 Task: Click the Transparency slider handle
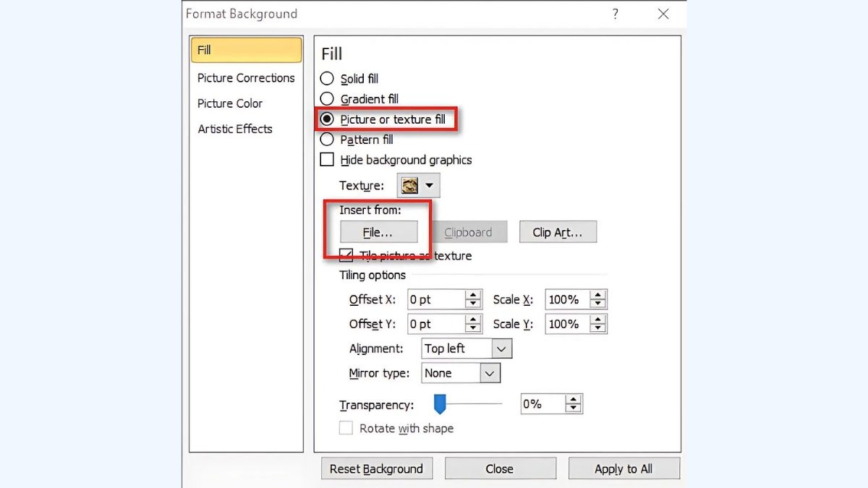438,404
